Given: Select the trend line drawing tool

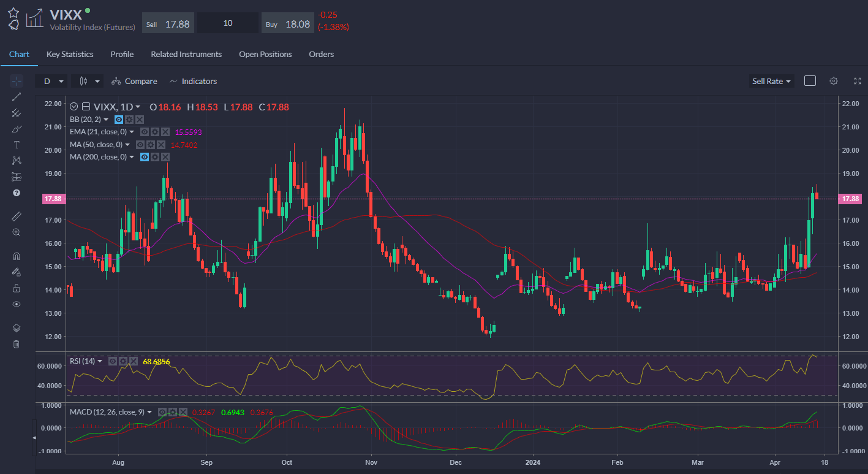Looking at the screenshot, I should tap(17, 97).
